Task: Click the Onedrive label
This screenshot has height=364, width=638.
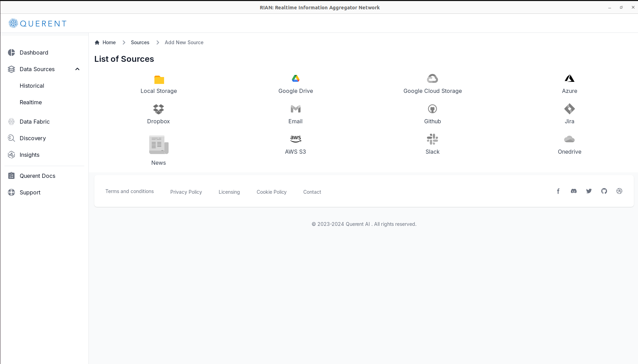Action: (570, 152)
